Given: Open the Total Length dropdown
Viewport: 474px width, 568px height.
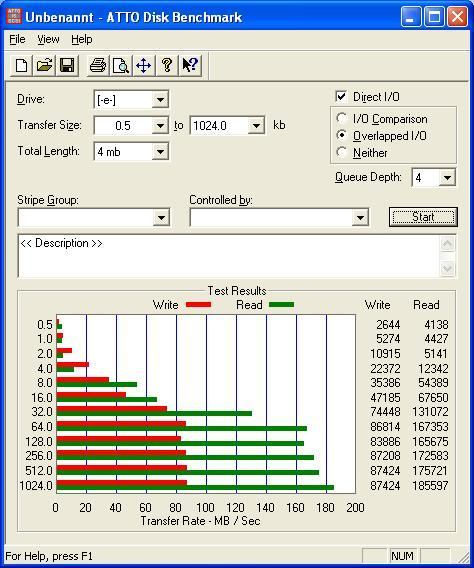Looking at the screenshot, I should pyautogui.click(x=160, y=152).
